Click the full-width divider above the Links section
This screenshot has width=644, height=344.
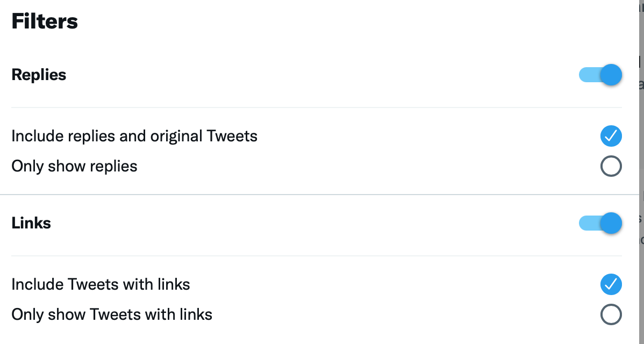[316, 195]
